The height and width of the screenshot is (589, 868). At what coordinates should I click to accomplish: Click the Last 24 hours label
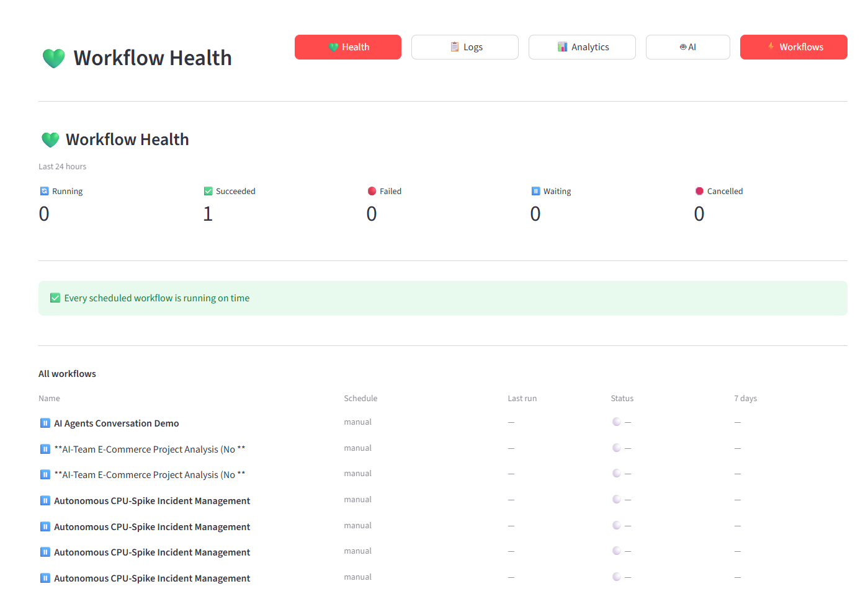coord(62,167)
